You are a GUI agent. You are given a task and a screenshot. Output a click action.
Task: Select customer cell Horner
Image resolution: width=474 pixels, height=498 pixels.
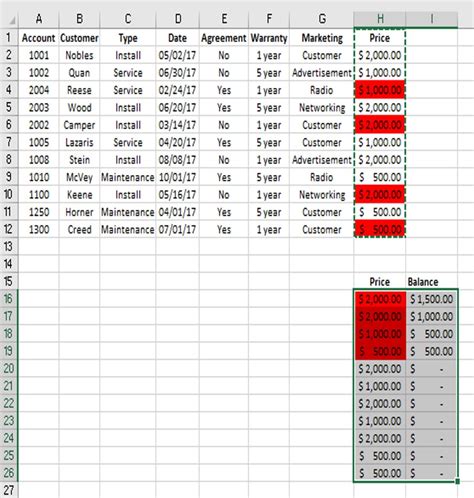click(x=79, y=212)
